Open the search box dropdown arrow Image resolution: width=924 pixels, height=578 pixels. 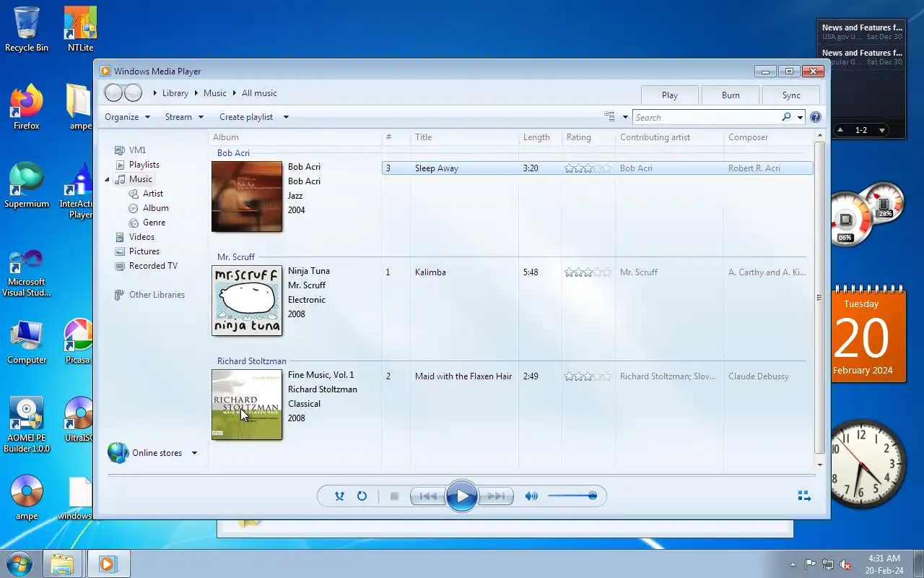click(800, 117)
